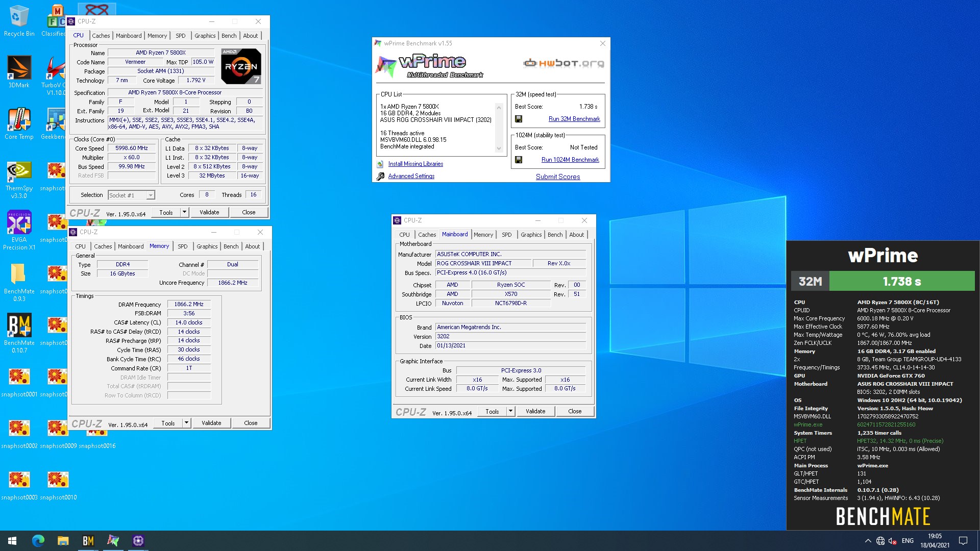Viewport: 980px width, 551px height.
Task: Click Validate in Mainboard CPU-Z window
Action: pyautogui.click(x=535, y=411)
